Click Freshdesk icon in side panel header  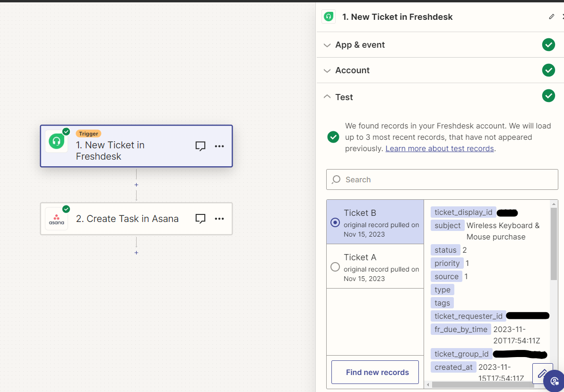329,17
